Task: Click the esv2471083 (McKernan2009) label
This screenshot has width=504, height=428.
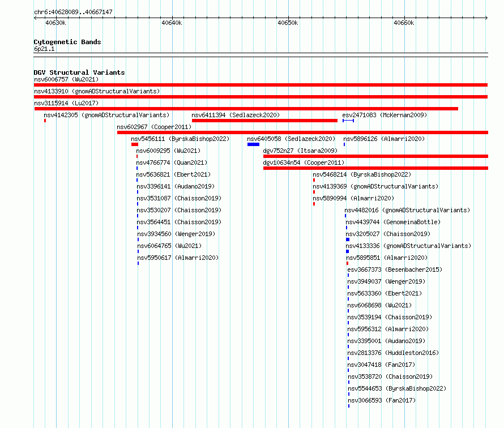Action: click(x=385, y=115)
